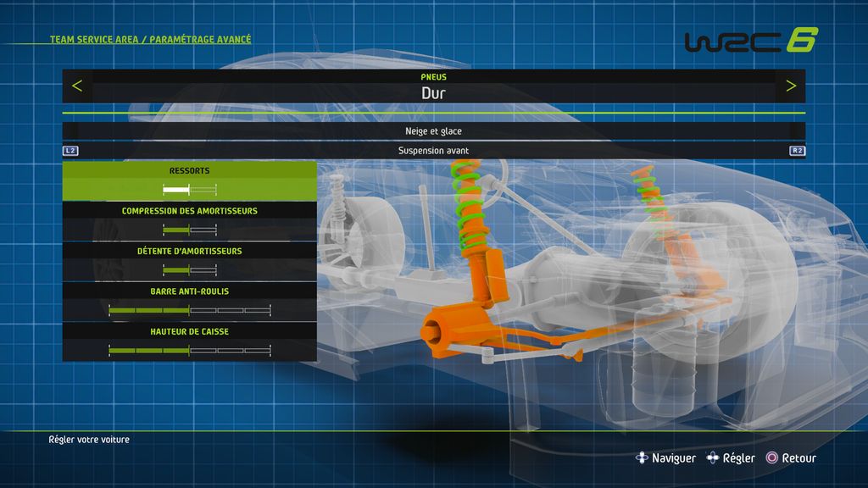Click the Naviguer d-pad icon
The height and width of the screenshot is (488, 868).
pos(642,457)
